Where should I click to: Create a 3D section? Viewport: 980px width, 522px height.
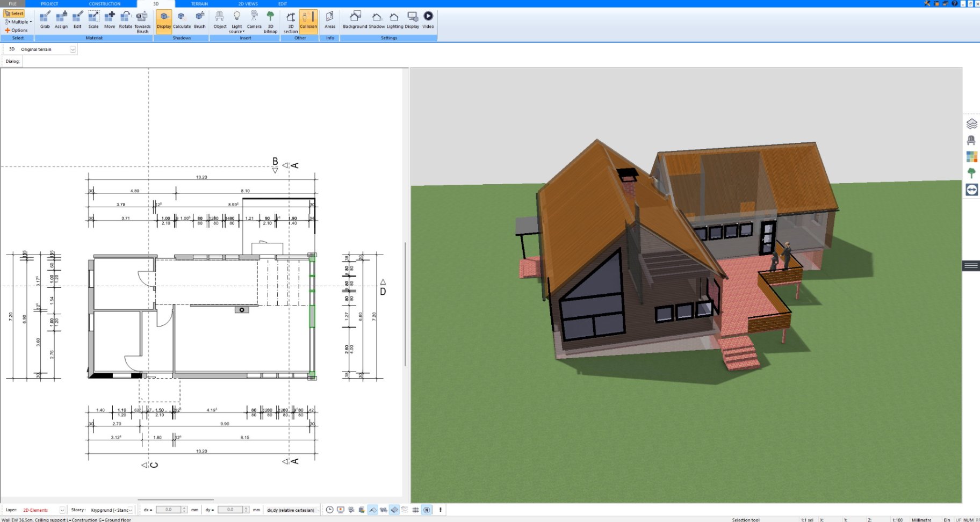pos(291,21)
